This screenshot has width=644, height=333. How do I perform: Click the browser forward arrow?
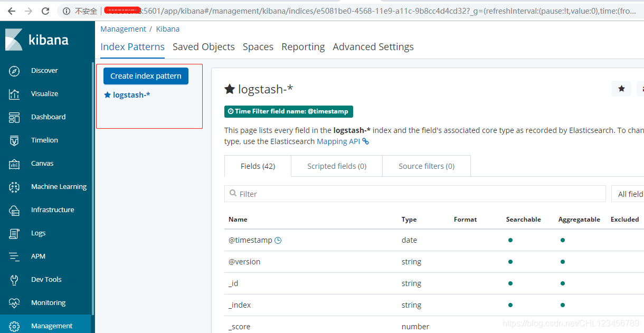point(29,11)
